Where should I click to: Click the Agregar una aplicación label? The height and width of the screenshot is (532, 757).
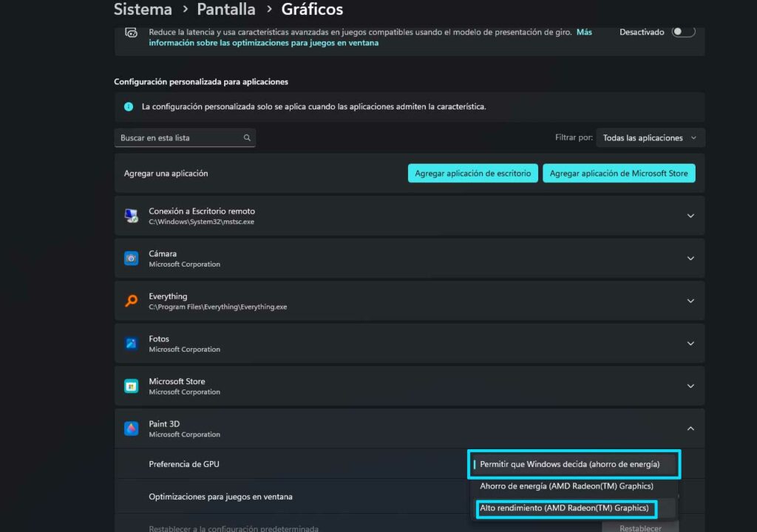[166, 174]
